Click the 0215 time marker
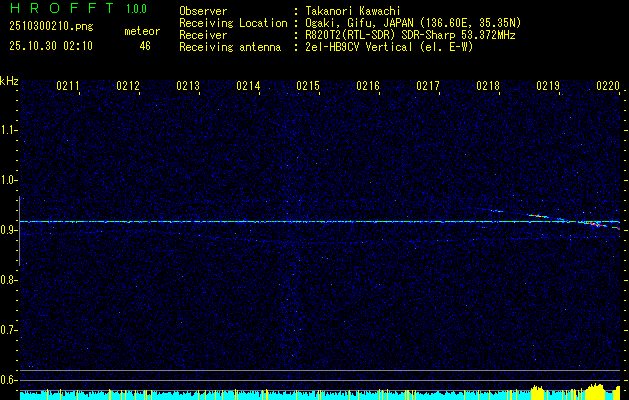 [x=308, y=87]
